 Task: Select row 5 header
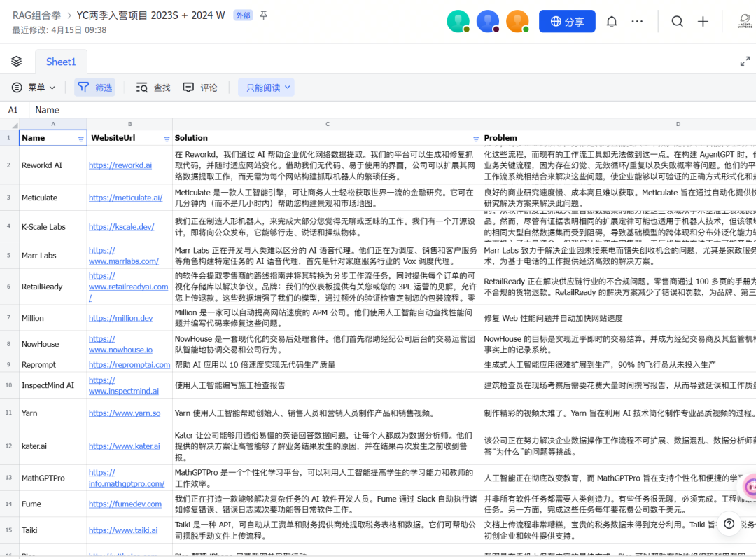point(9,255)
